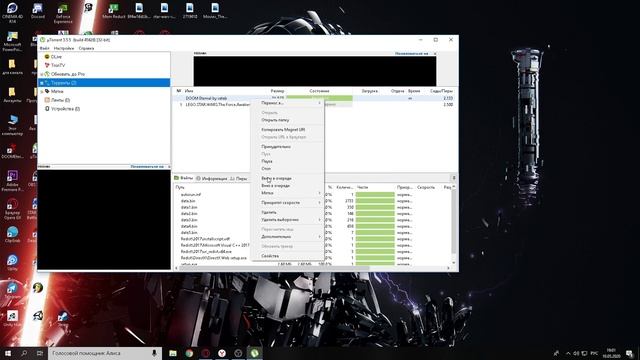This screenshot has height=360, width=640.
Task: Expand the Удалить выборочно submenu
Action: pyautogui.click(x=287, y=220)
